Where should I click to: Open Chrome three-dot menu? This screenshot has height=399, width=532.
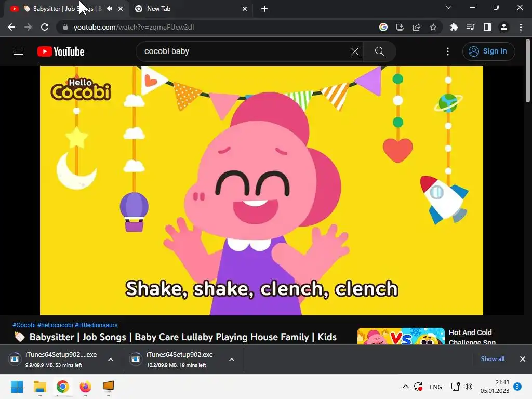[x=521, y=27]
